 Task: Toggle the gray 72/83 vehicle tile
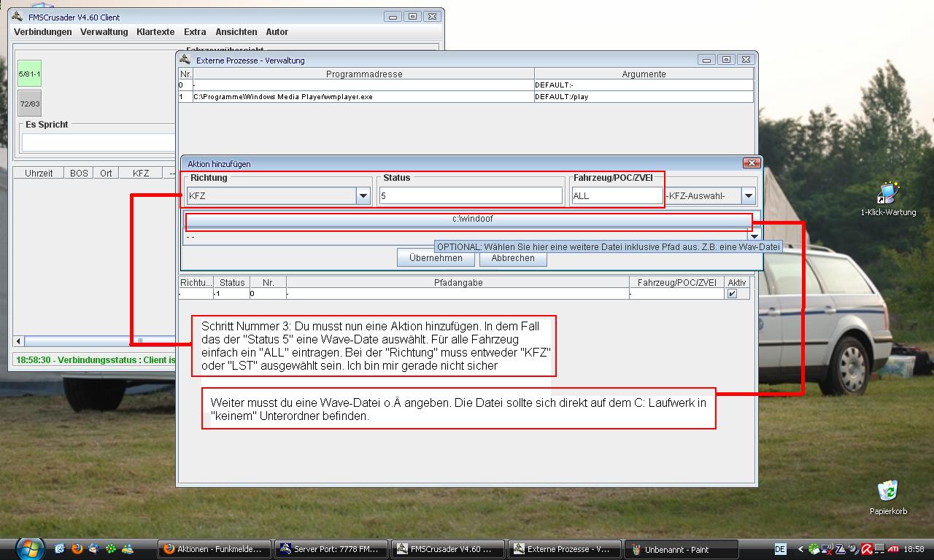[x=30, y=104]
